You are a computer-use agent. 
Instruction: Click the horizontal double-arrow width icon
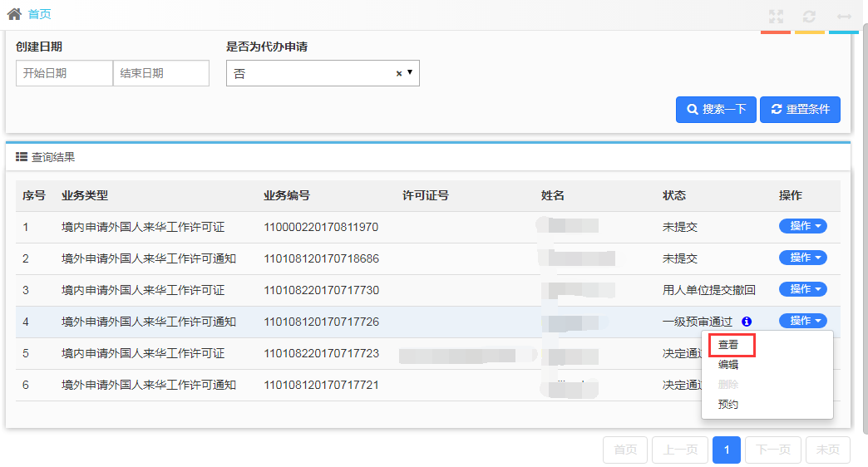[844, 17]
